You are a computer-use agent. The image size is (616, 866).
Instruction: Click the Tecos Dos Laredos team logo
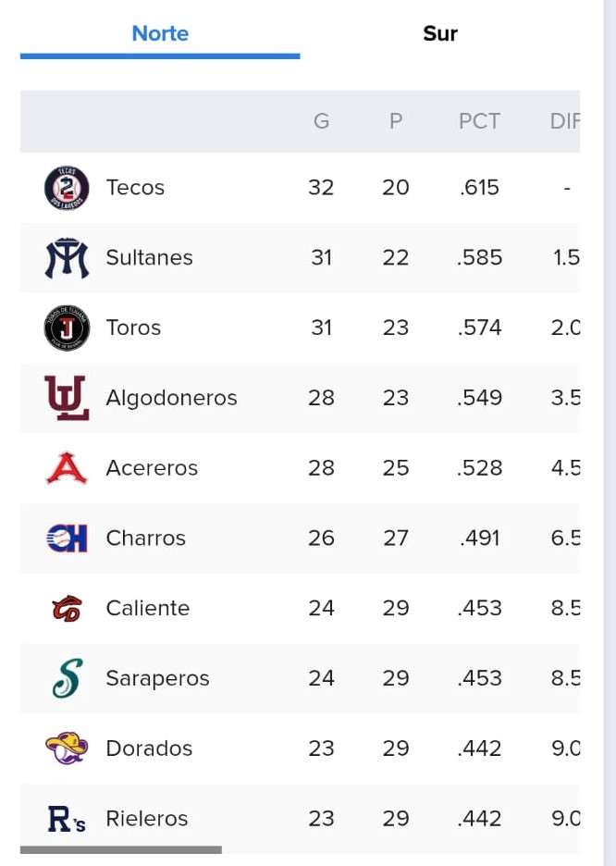pyautogui.click(x=67, y=188)
